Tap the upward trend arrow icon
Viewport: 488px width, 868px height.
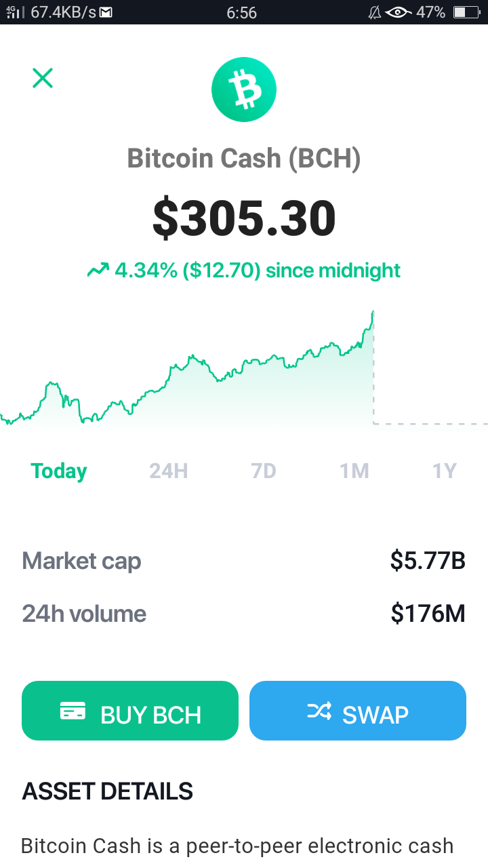[x=98, y=271]
